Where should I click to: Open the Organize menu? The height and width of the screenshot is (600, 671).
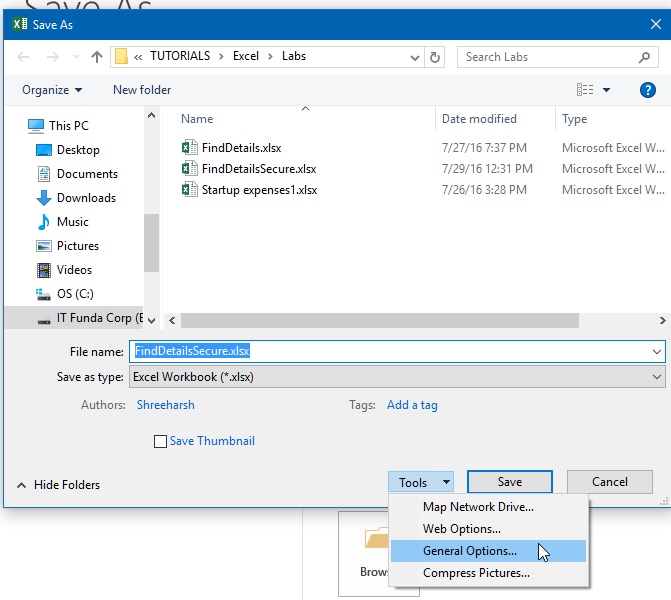coord(52,90)
